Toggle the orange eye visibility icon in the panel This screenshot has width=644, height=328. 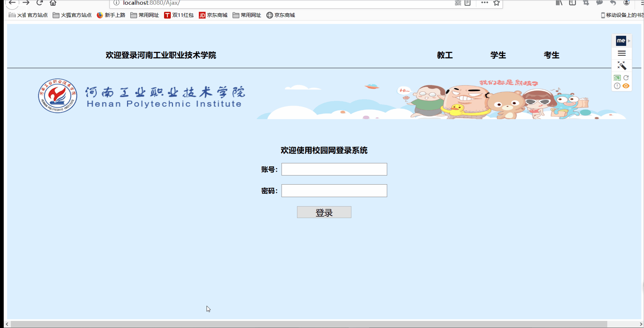click(626, 86)
